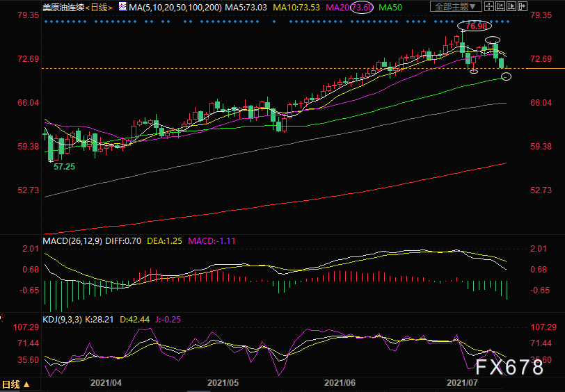
Task: Click the expand-panel arrow icon
Action: tap(523, 6)
